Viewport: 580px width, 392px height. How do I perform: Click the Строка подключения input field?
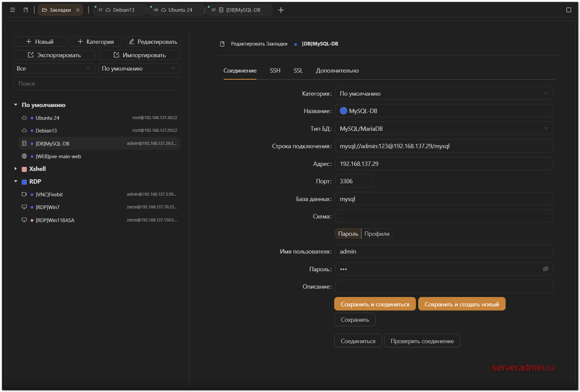point(444,146)
